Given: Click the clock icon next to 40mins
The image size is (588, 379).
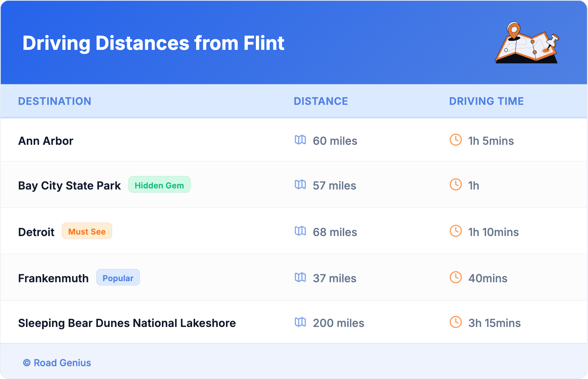Looking at the screenshot, I should click(x=456, y=277).
